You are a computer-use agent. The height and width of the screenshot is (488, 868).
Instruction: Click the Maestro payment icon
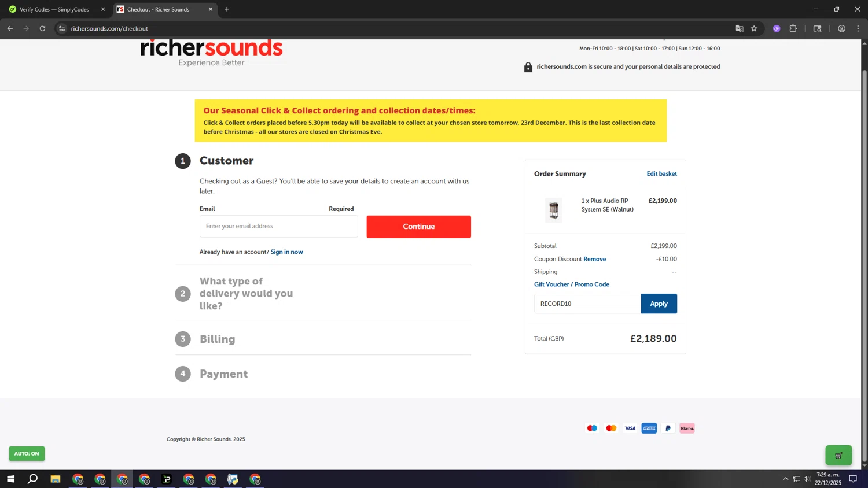pyautogui.click(x=592, y=428)
